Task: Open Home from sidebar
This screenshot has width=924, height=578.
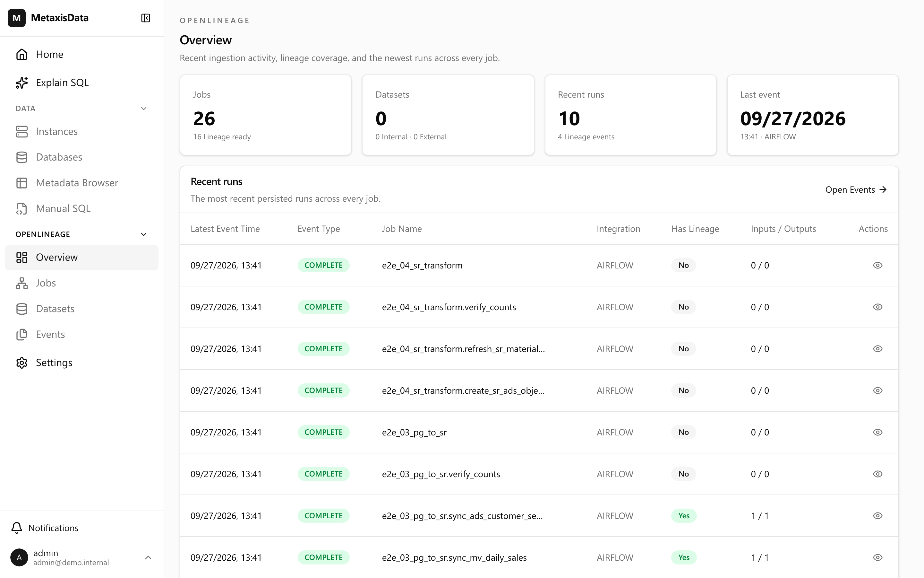Action: pyautogui.click(x=82, y=54)
